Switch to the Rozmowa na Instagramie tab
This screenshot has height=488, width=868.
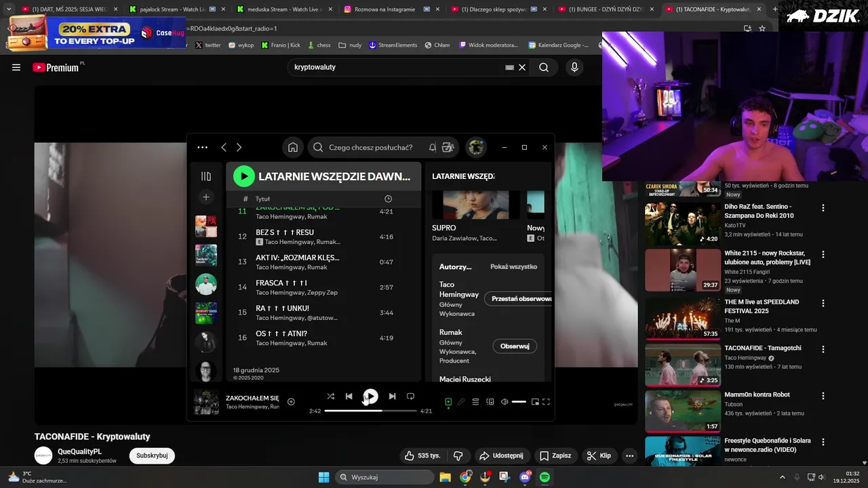click(x=389, y=9)
